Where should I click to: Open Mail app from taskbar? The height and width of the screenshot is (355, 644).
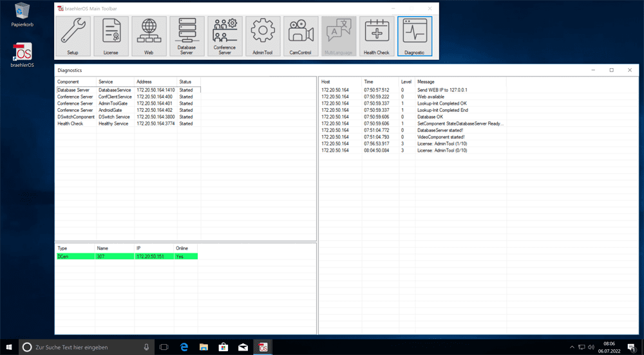tap(243, 347)
